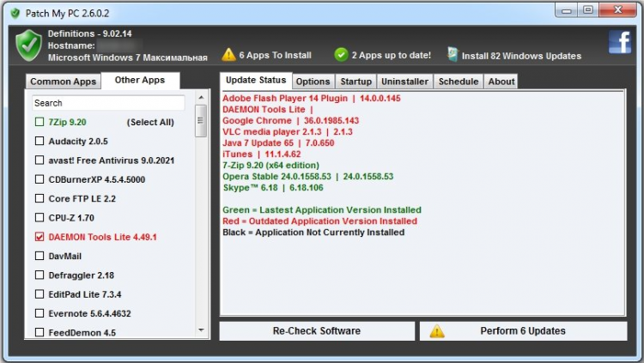Screen dimensions: 644x363
Task: Click the green shield status icon
Action: (x=28, y=45)
